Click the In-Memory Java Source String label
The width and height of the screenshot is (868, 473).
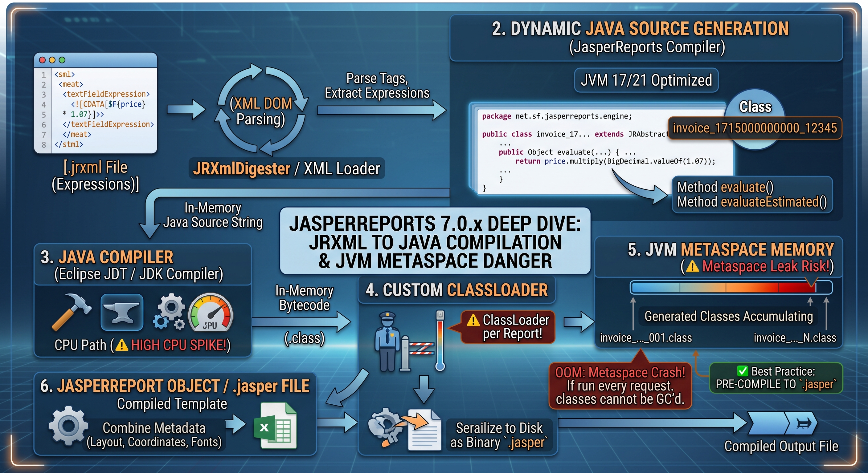point(213,215)
